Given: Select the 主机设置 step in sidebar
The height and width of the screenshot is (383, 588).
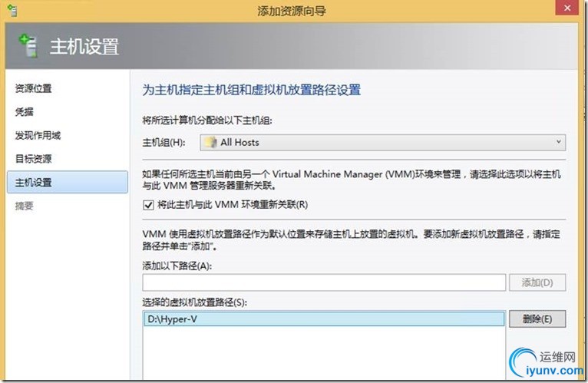Looking at the screenshot, I should tap(68, 183).
